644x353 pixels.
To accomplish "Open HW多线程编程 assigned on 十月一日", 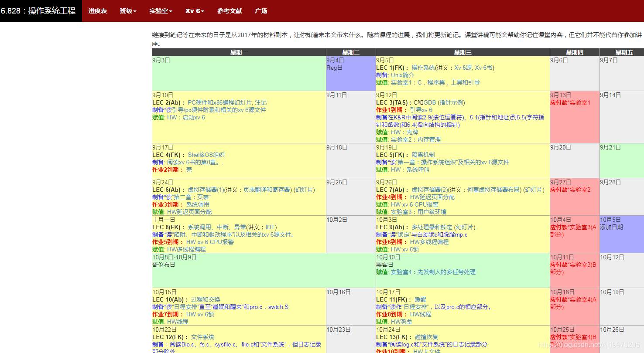I will coord(186,249).
